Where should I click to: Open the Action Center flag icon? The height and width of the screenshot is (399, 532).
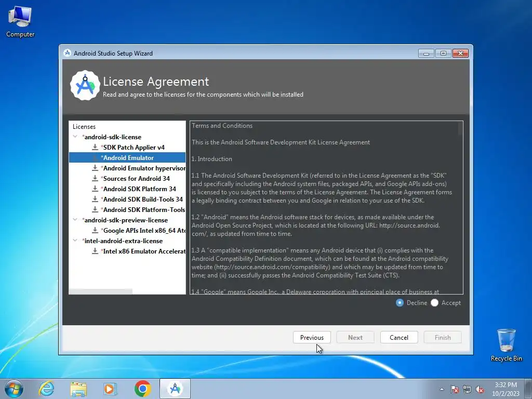[455, 389]
